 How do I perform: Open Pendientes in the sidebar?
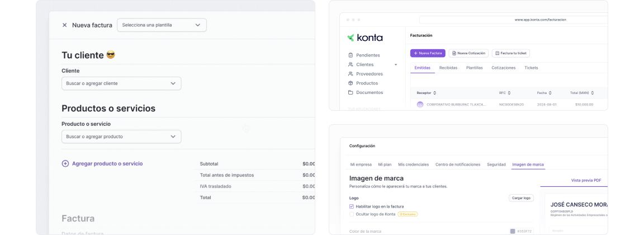[368, 55]
